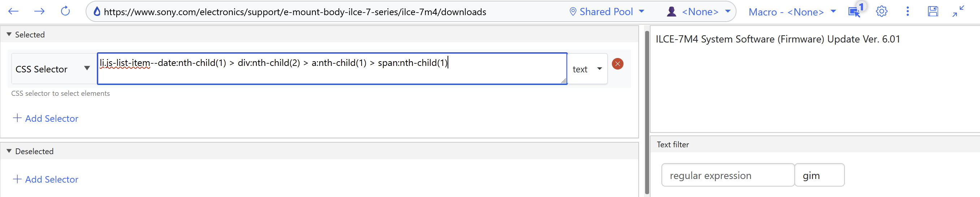Open the settings gear icon
980x197 pixels.
pyautogui.click(x=881, y=12)
